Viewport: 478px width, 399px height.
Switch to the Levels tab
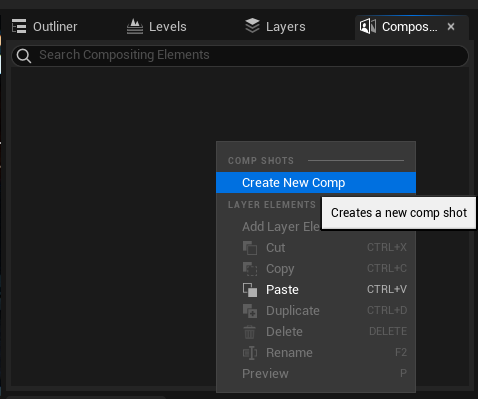[157, 27]
